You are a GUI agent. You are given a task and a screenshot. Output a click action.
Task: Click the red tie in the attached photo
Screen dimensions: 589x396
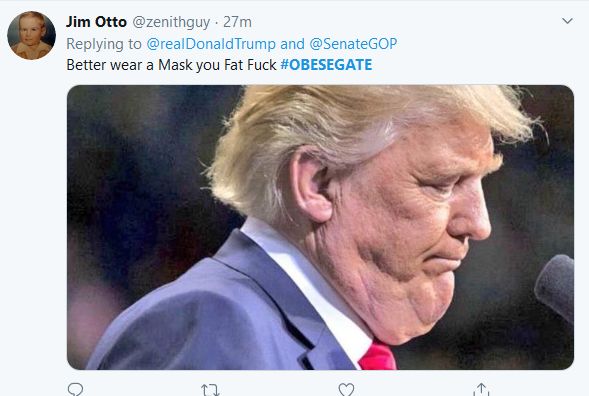[x=378, y=356]
